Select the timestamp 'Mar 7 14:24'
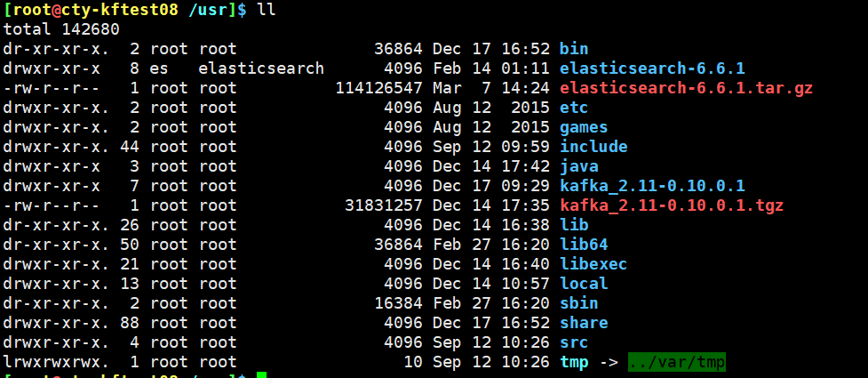The width and height of the screenshot is (868, 378). pyautogui.click(x=491, y=87)
